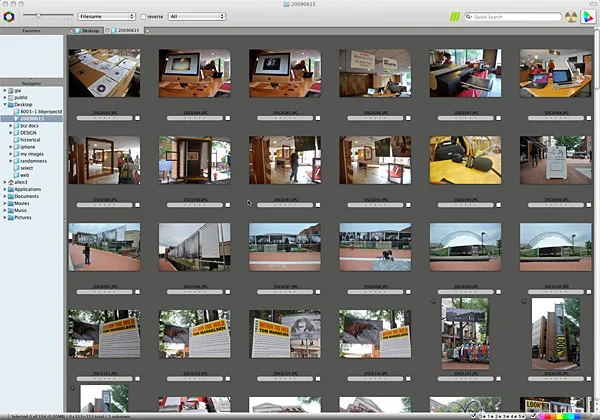Tag DSC6087.JPG using its checkbox
The image size is (600, 420).
[498, 118]
